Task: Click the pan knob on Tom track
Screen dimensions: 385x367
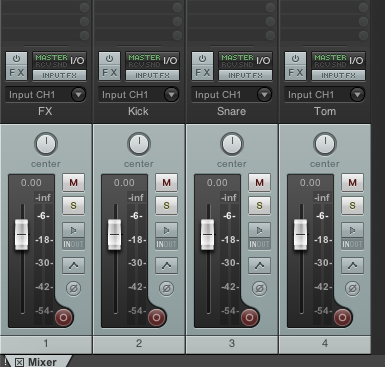Action: [x=325, y=144]
